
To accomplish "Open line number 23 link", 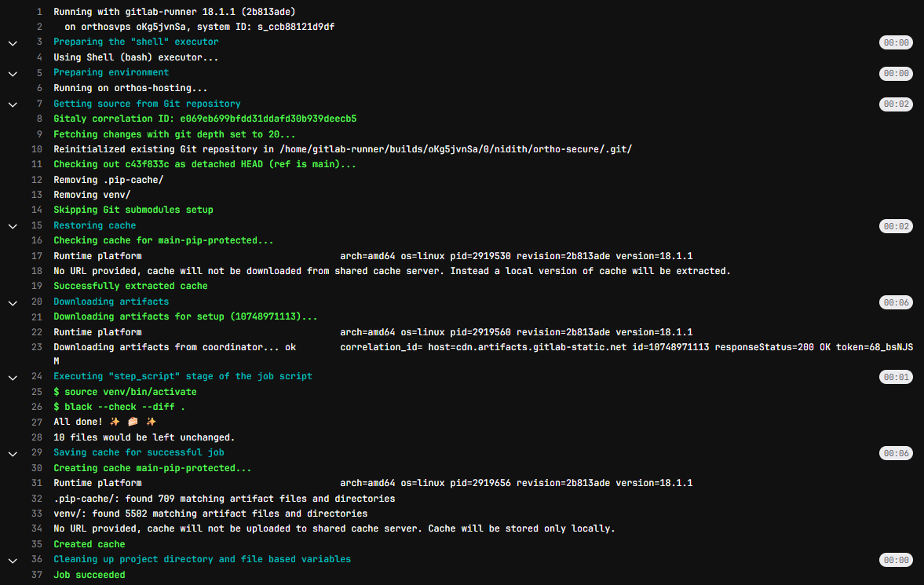I will tap(37, 347).
